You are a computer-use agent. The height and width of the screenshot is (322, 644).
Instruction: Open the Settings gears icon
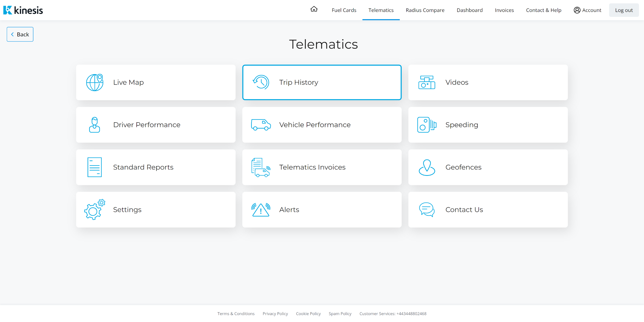click(x=95, y=210)
